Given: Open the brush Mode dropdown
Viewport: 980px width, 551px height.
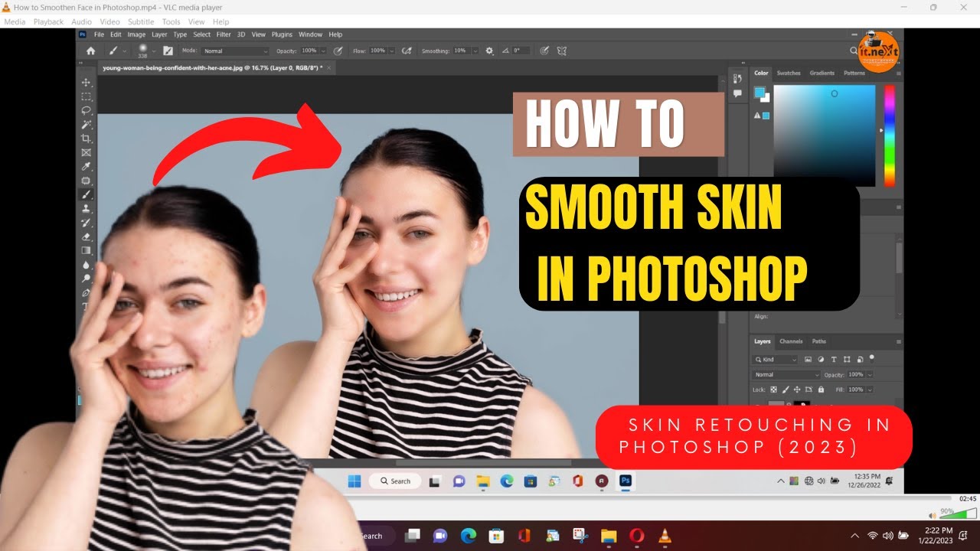Looking at the screenshot, I should point(235,51).
